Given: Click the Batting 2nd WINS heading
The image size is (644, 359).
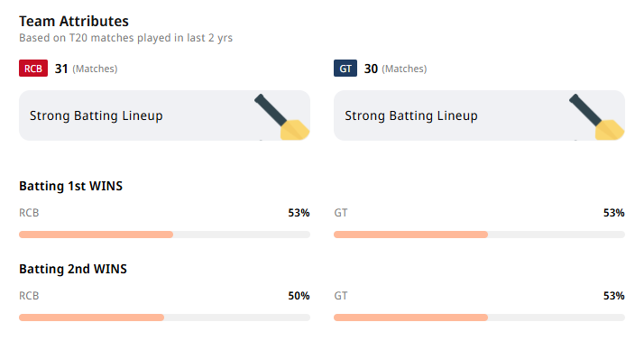Looking at the screenshot, I should pyautogui.click(x=73, y=269).
